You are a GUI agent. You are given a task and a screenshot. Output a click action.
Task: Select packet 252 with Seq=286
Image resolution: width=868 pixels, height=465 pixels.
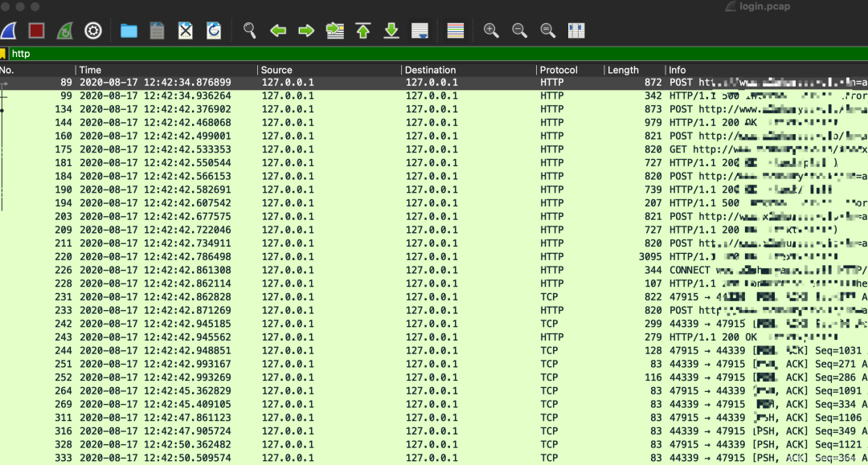[434, 377]
